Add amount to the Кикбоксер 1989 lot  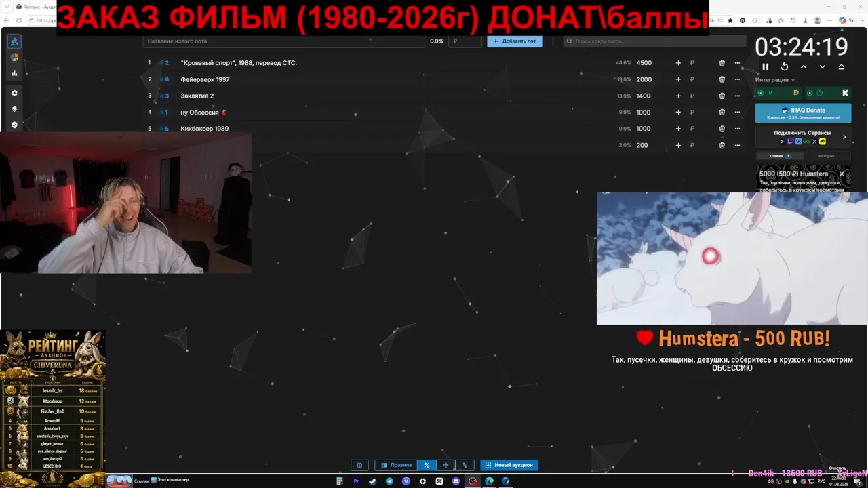(x=678, y=128)
